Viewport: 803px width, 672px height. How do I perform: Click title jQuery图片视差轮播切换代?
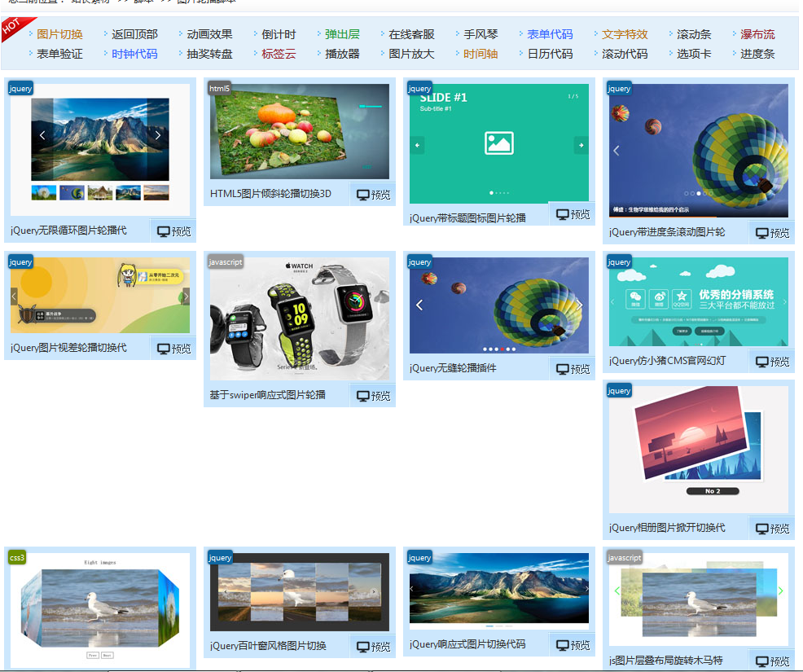(x=68, y=348)
